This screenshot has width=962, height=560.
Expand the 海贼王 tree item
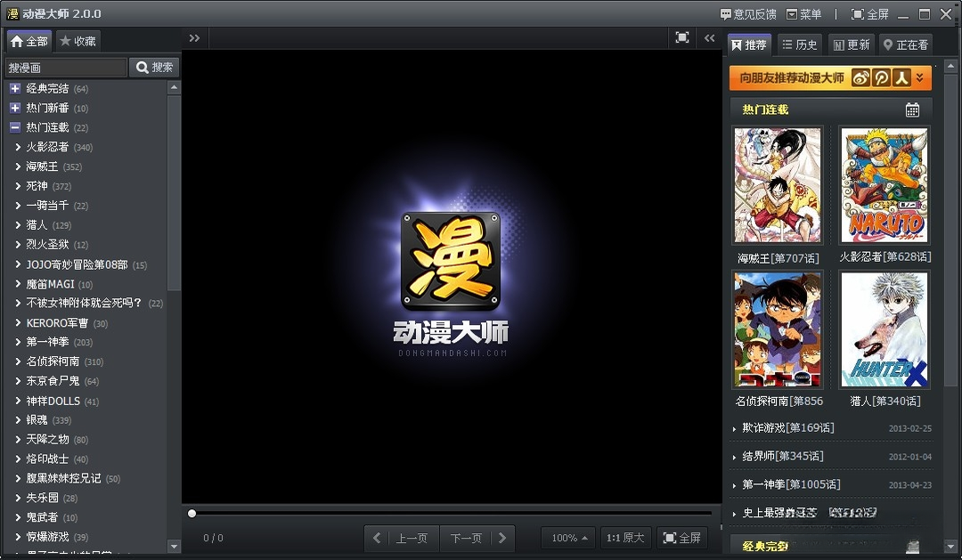(x=18, y=166)
